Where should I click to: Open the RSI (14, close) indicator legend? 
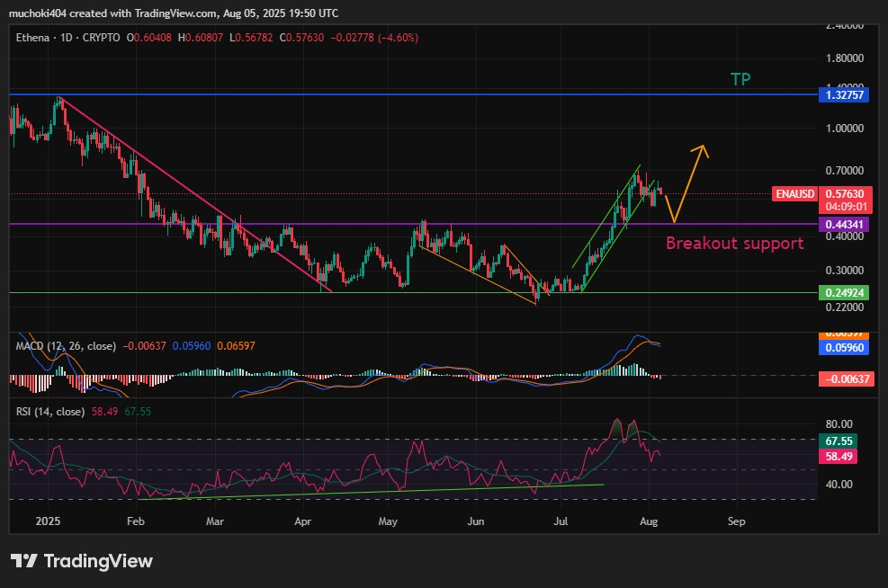(50, 412)
